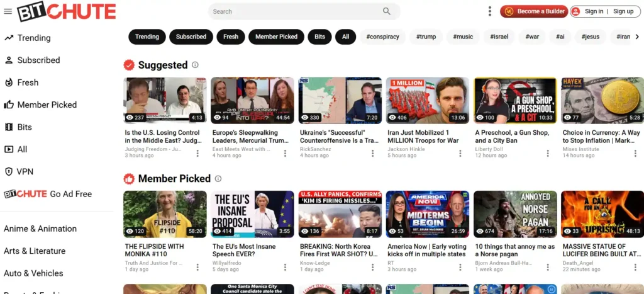Click the 'America Now | Early voting' title
Image resolution: width=644 pixels, height=294 pixels.
(x=427, y=251)
